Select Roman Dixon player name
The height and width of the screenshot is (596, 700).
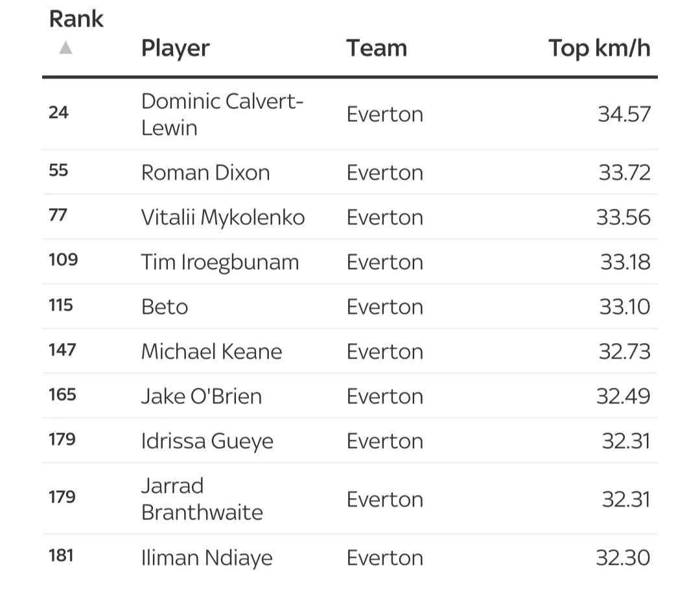point(205,173)
